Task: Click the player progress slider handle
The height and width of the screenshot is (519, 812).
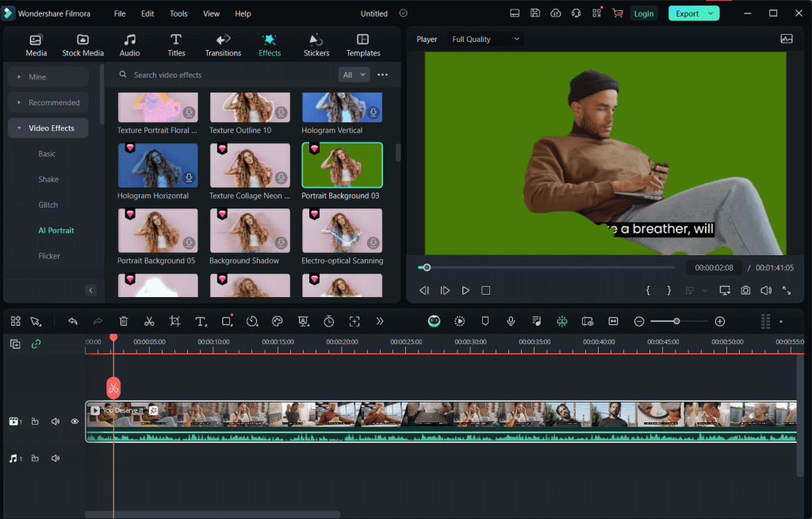Action: click(427, 268)
